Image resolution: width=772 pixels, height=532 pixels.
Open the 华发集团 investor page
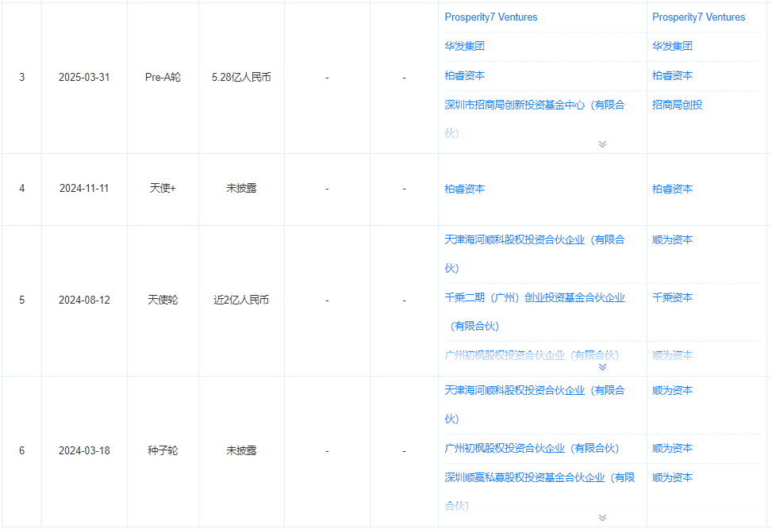point(466,46)
